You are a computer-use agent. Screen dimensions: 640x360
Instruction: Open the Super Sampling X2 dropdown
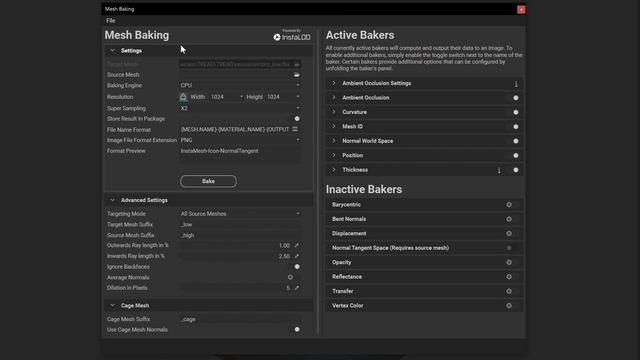pyautogui.click(x=240, y=108)
